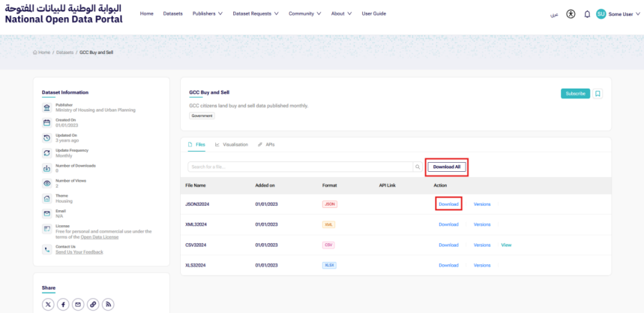
Task: Click the Search for a file field
Action: pos(300,167)
